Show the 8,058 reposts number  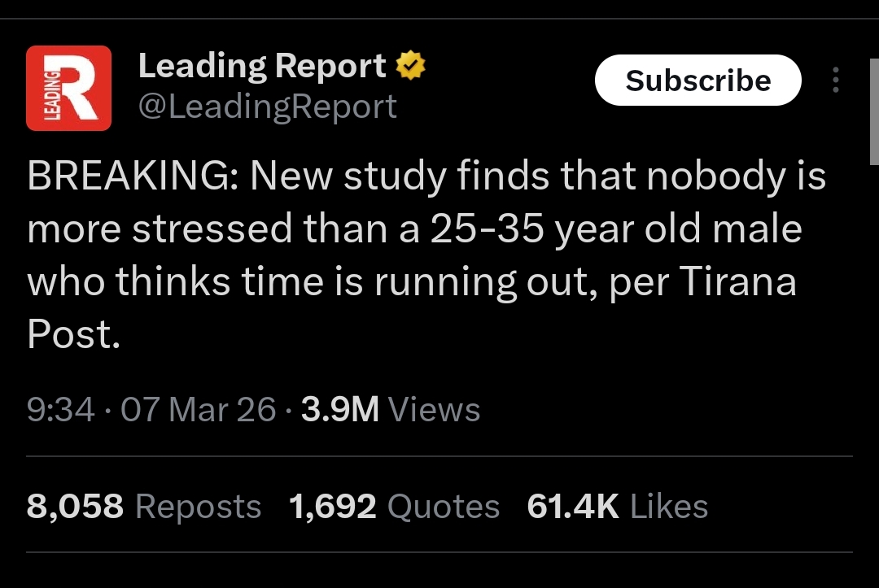coord(75,507)
